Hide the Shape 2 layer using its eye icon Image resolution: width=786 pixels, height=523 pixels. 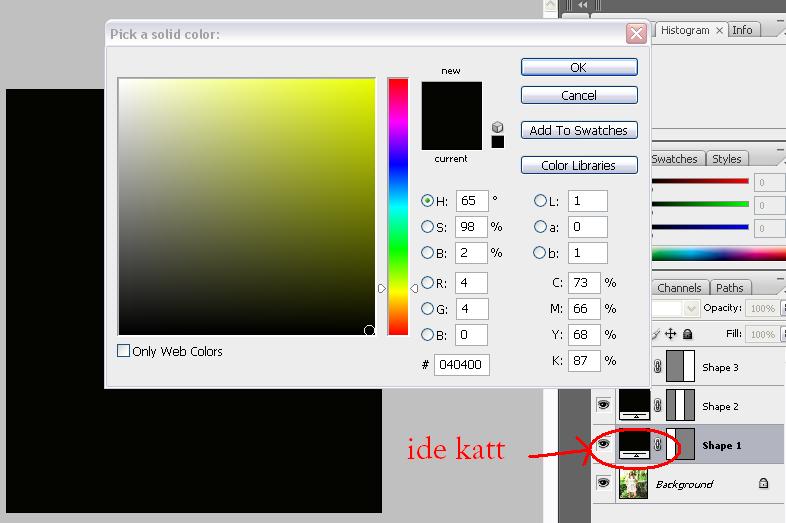tap(603, 405)
